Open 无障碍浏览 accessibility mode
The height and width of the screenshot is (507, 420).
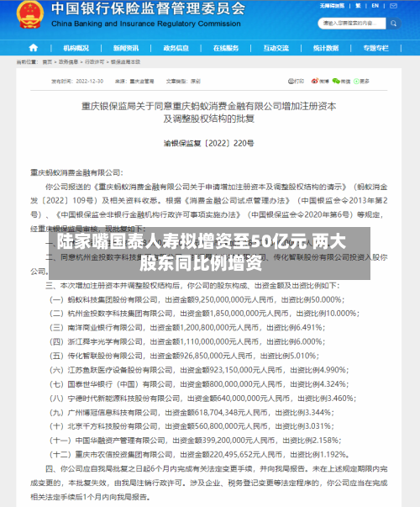332,6
